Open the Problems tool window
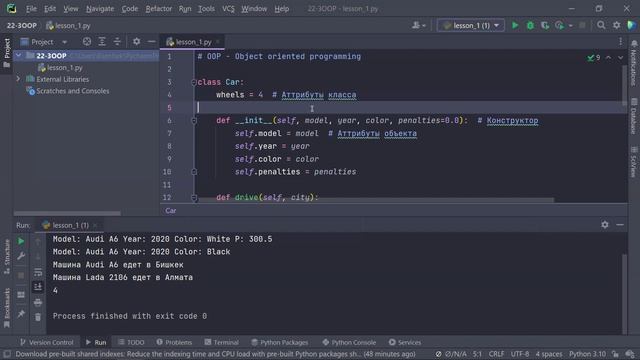The image size is (640, 360). tap(174, 342)
